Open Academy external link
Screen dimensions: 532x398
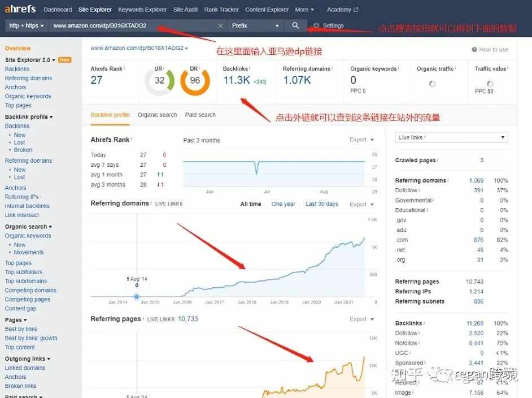tap(342, 10)
